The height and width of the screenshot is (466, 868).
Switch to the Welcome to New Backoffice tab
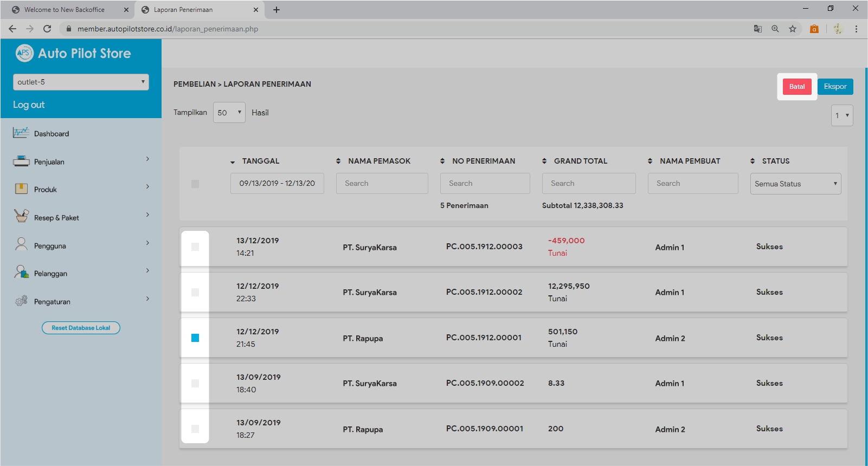pyautogui.click(x=65, y=10)
